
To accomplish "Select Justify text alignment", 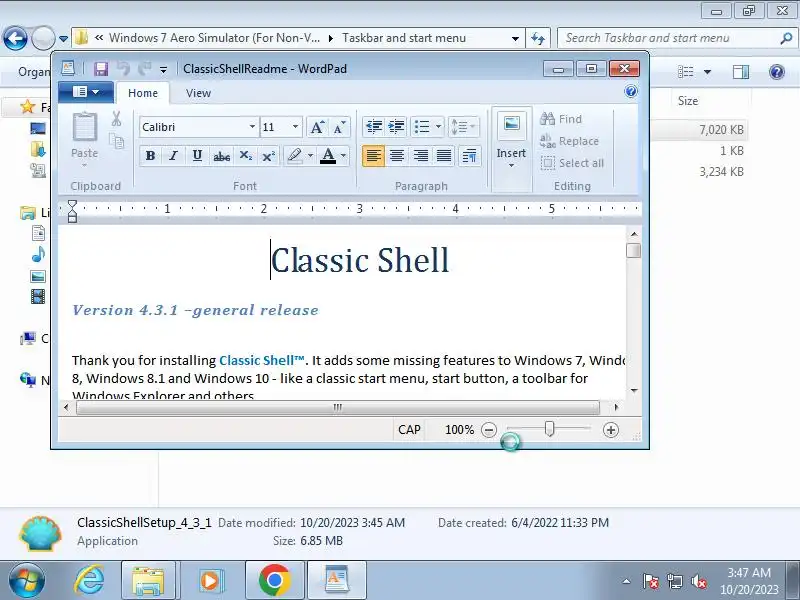I will [444, 156].
